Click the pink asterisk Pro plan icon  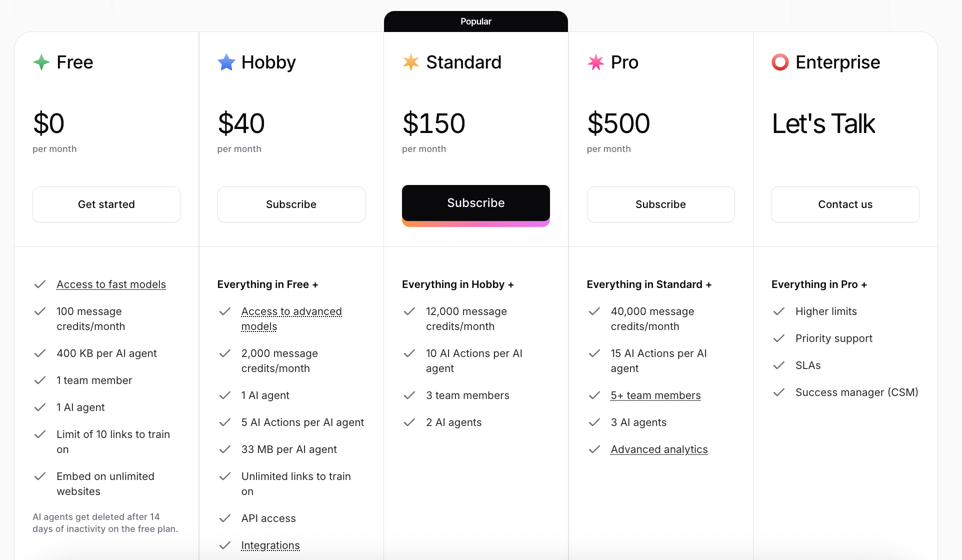(595, 62)
